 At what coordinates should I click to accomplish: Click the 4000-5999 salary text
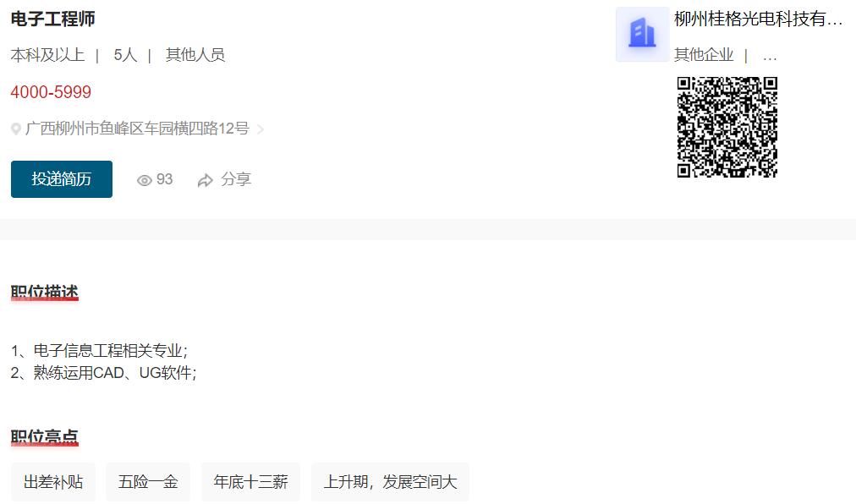click(x=51, y=91)
